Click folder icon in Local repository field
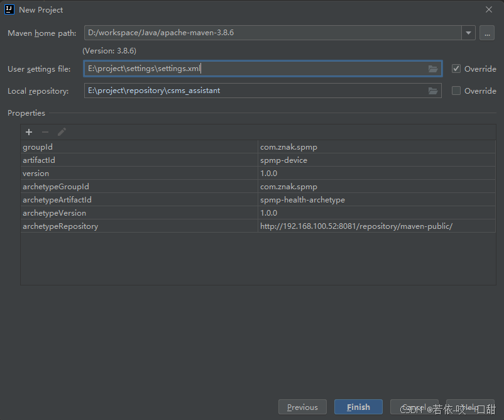This screenshot has width=504, height=420. [x=433, y=91]
